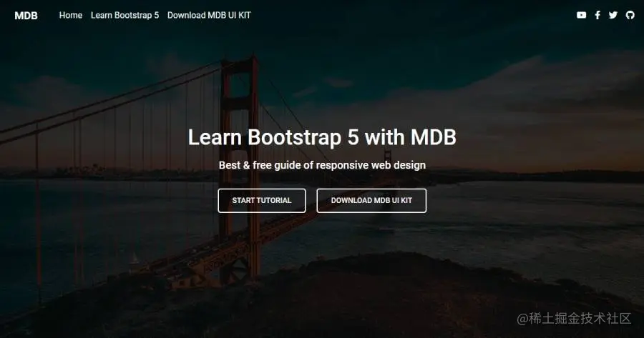Click the DOWNLOAD MDB UI KIT button
644x338 pixels.
point(371,201)
